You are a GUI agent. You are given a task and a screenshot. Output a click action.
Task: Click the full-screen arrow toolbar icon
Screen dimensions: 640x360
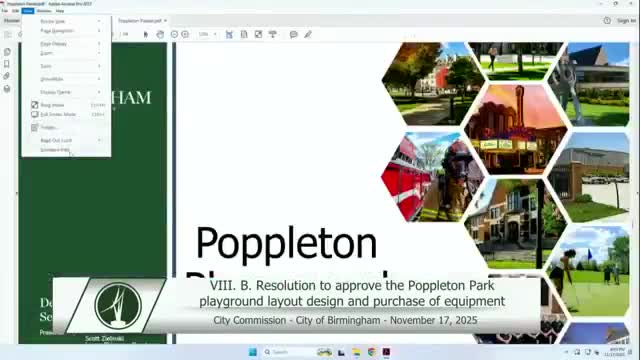coord(258,35)
